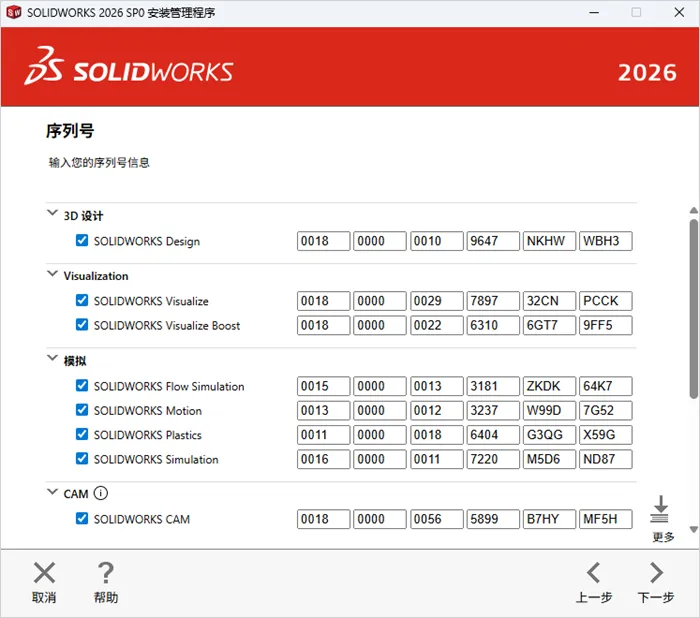700x618 pixels.
Task: Click Simulation serial field containing ND87
Action: tap(606, 459)
